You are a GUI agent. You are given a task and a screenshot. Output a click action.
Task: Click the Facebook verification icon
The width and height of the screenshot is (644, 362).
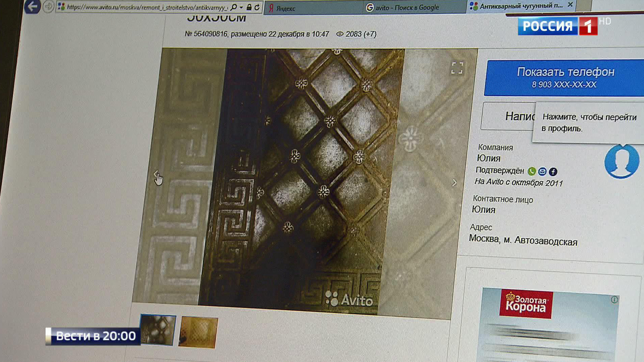553,172
